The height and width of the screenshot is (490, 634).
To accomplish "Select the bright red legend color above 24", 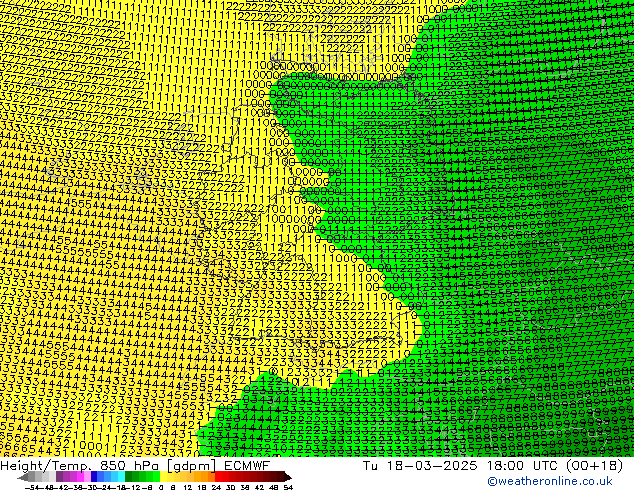I will pos(218,477).
